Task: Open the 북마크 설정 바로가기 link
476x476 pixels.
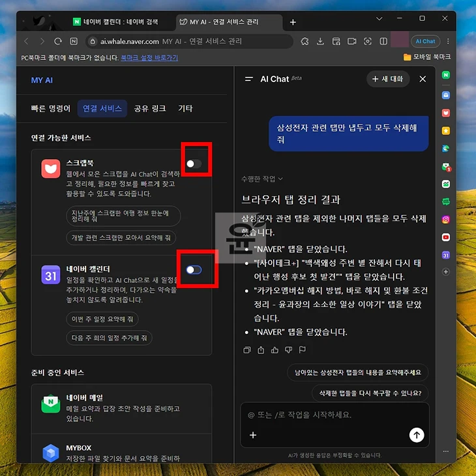Action: coord(149,57)
